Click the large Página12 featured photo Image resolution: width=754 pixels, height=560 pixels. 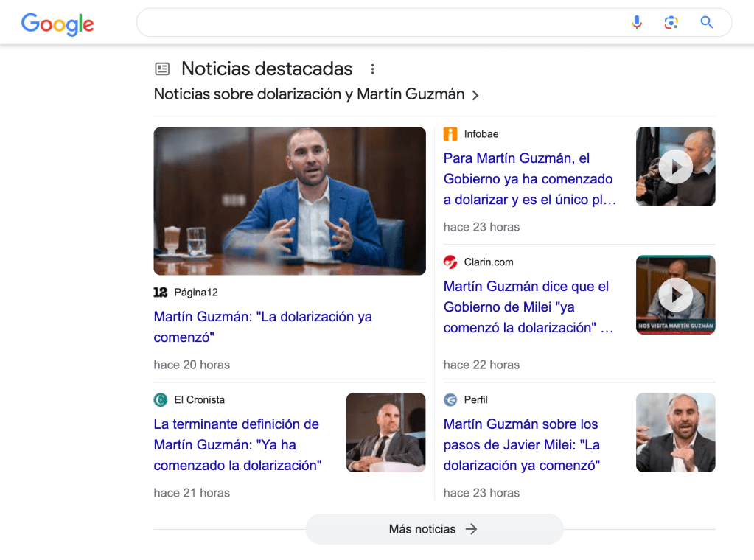click(289, 200)
